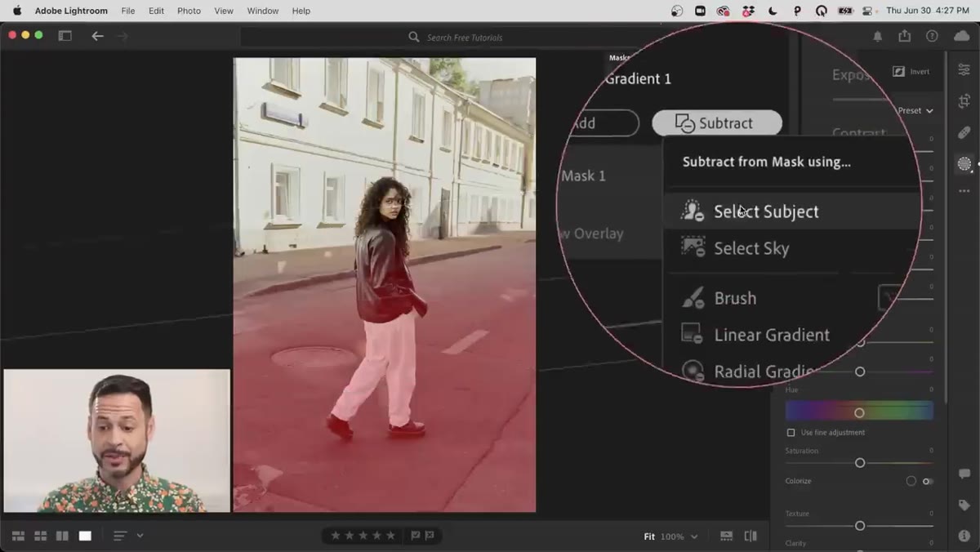Screen dimensions: 980x552
Task: Toggle the Invert mask checkbox
Action: click(x=899, y=71)
